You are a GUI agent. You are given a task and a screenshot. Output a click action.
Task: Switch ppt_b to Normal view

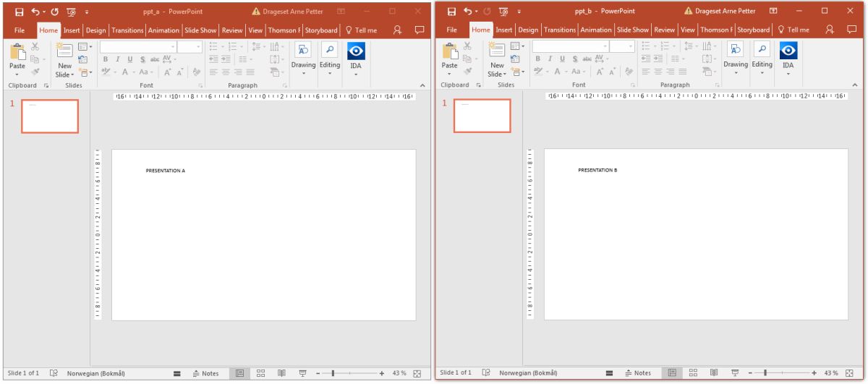click(x=671, y=373)
